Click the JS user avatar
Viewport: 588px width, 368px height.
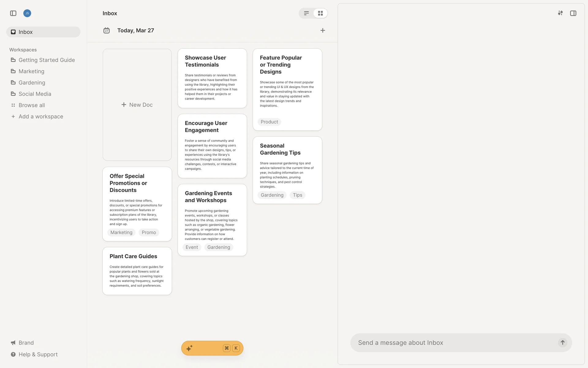(27, 13)
